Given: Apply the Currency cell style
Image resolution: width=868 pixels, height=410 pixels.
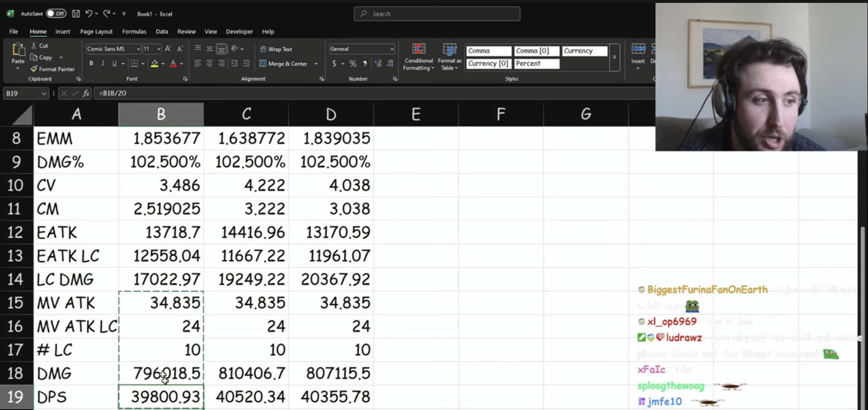Looking at the screenshot, I should click(585, 51).
